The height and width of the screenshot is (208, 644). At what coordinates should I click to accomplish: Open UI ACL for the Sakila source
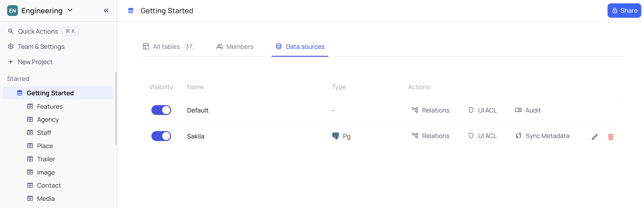[482, 136]
